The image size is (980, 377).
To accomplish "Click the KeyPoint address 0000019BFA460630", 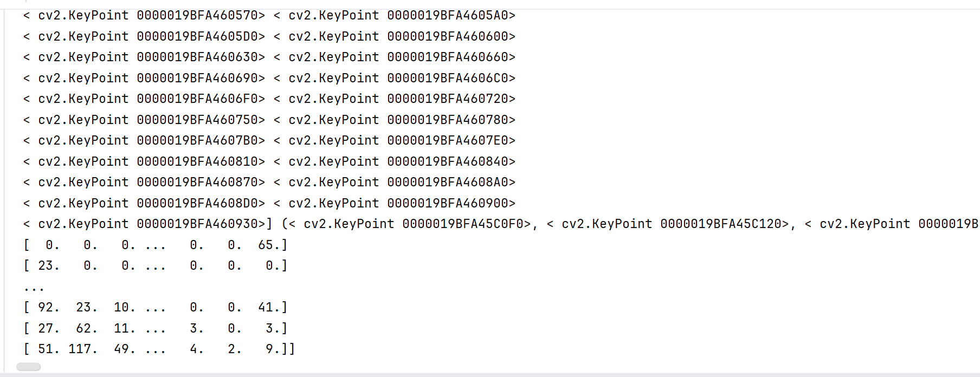I will click(197, 57).
